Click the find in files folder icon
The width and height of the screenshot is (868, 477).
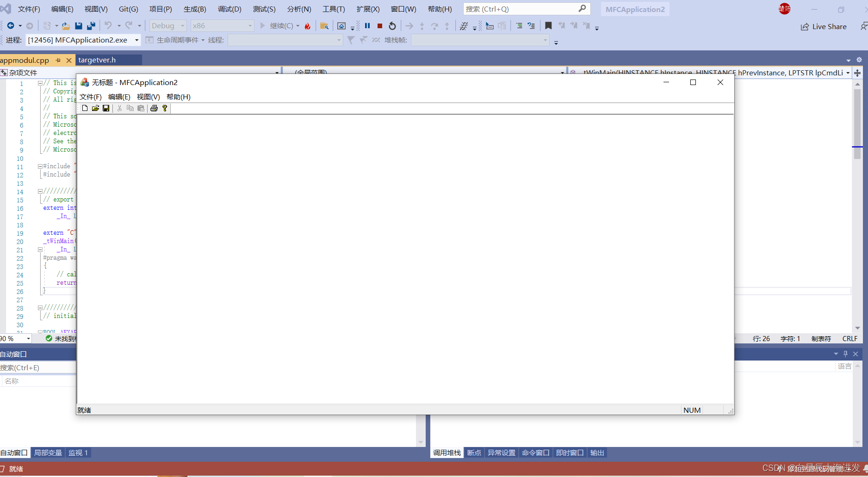point(324,26)
